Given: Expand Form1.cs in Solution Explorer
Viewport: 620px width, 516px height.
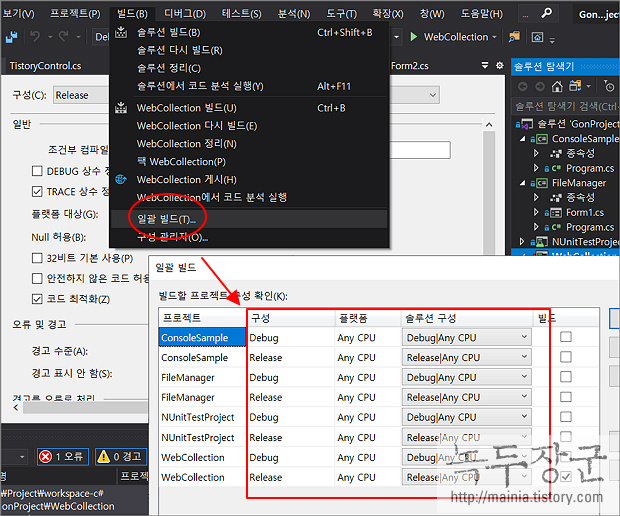Looking at the screenshot, I should point(536,212).
